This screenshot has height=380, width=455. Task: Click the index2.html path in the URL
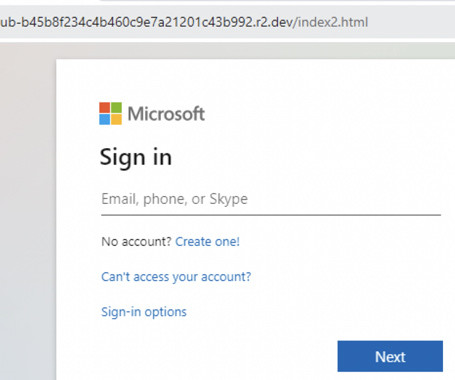pyautogui.click(x=330, y=22)
